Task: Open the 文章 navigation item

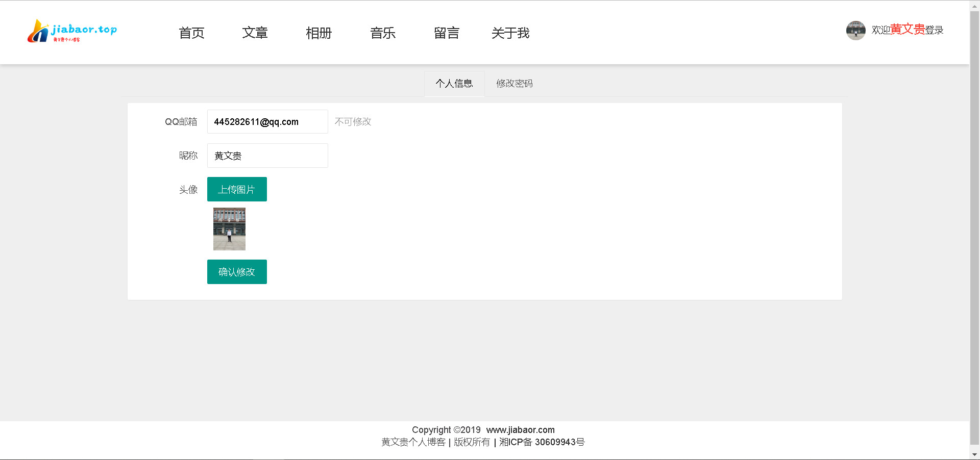Action: [x=255, y=33]
